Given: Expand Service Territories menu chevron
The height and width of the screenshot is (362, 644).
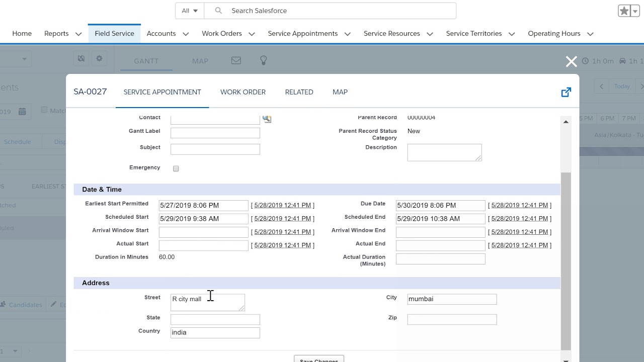Looking at the screenshot, I should tap(512, 34).
